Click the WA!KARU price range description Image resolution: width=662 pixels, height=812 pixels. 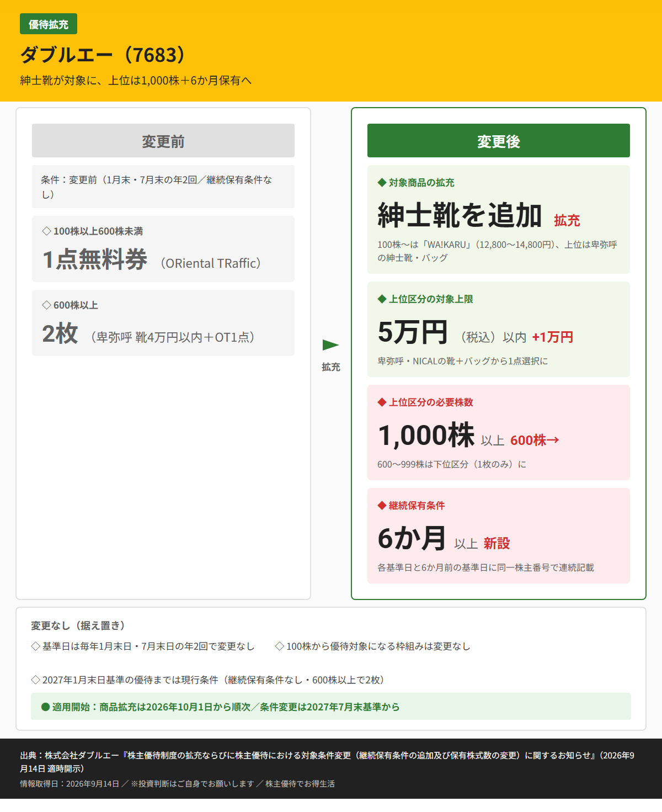(498, 251)
